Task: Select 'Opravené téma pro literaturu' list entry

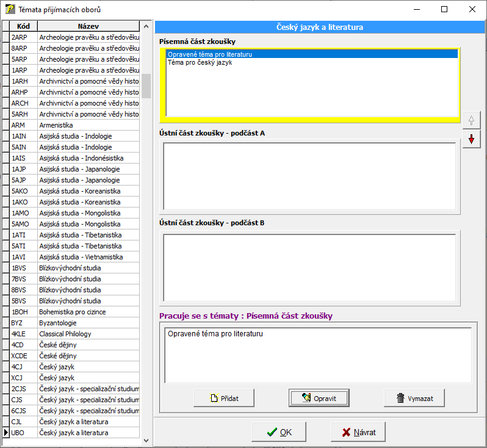Action: 210,54
